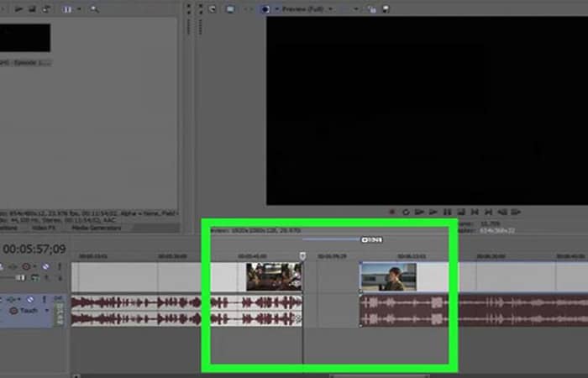Switch to the Media Generators tab

click(x=97, y=228)
